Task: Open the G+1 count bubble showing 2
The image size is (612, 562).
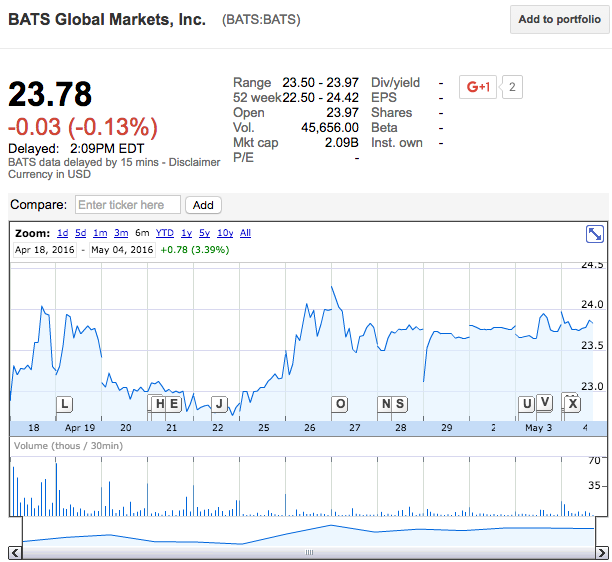Action: pyautogui.click(x=512, y=87)
